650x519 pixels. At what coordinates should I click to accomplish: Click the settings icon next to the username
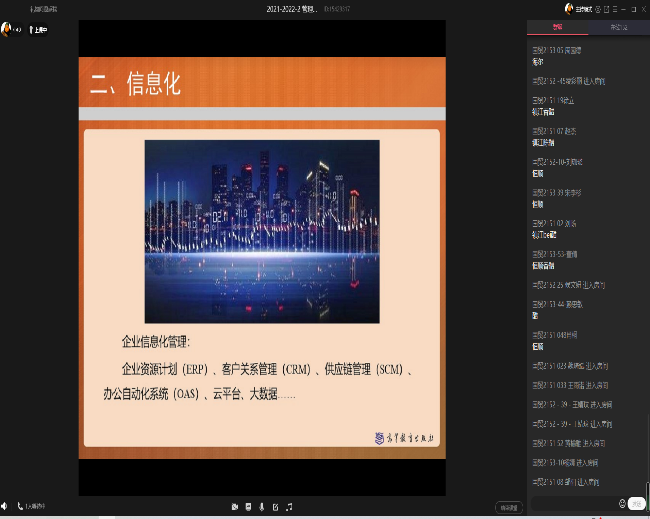597,8
